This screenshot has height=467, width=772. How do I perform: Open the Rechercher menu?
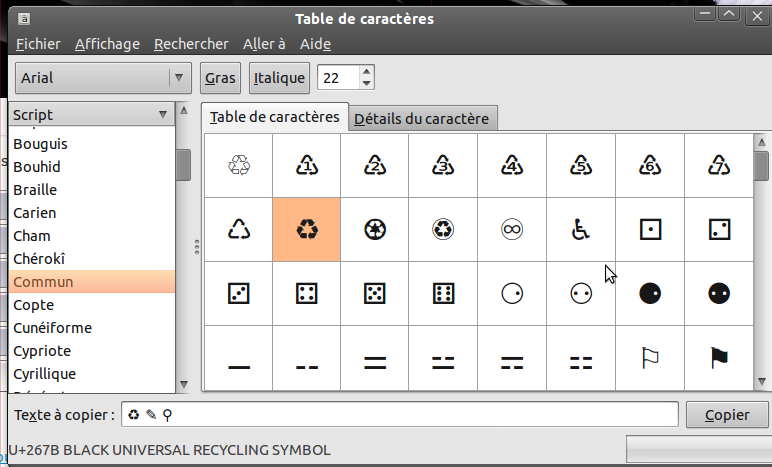[x=191, y=44]
